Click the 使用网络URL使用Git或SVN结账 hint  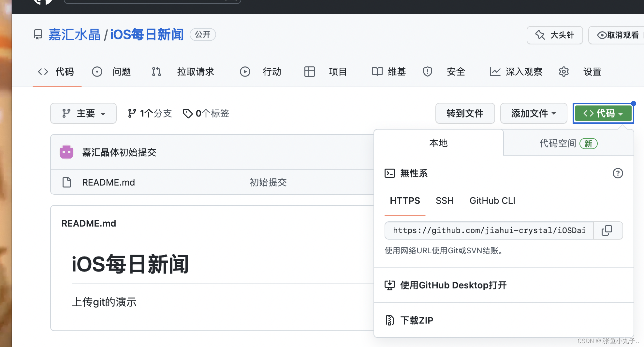coord(445,250)
